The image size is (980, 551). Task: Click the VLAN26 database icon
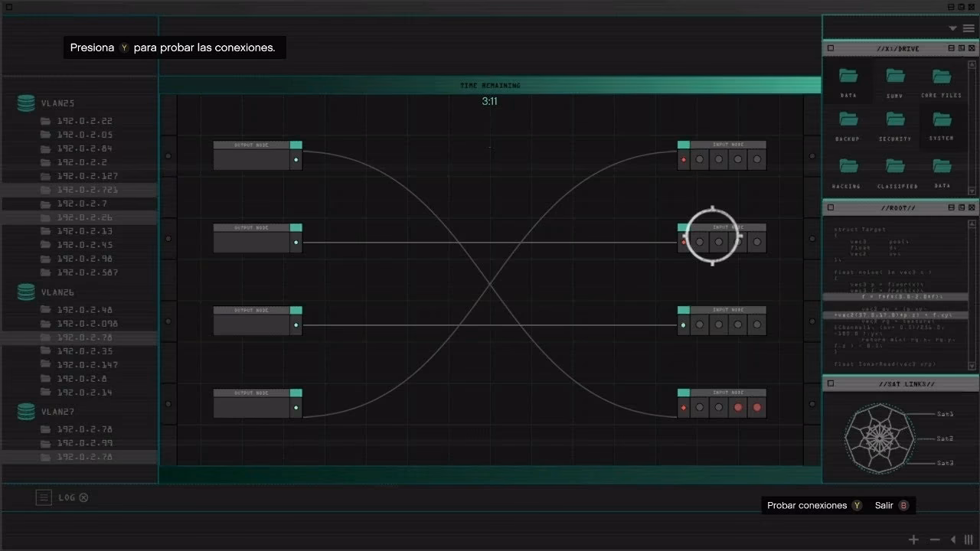tap(26, 292)
